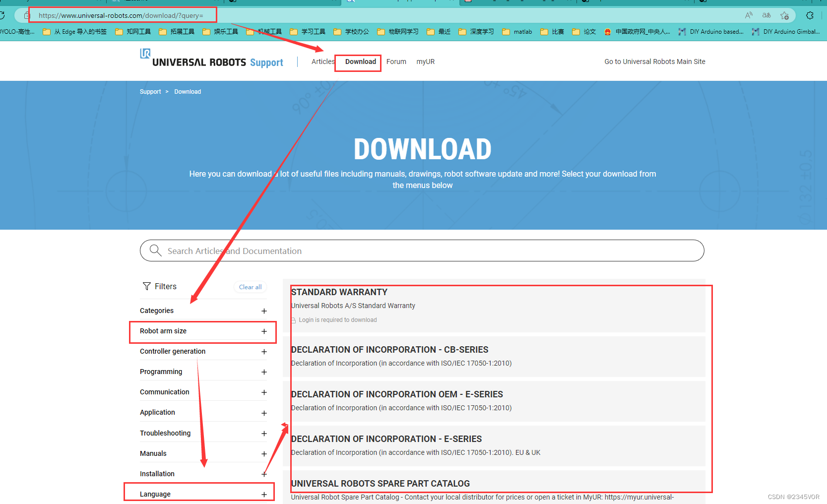The image size is (827, 504).
Task: Click lock icon beside Login is required
Action: 293,320
